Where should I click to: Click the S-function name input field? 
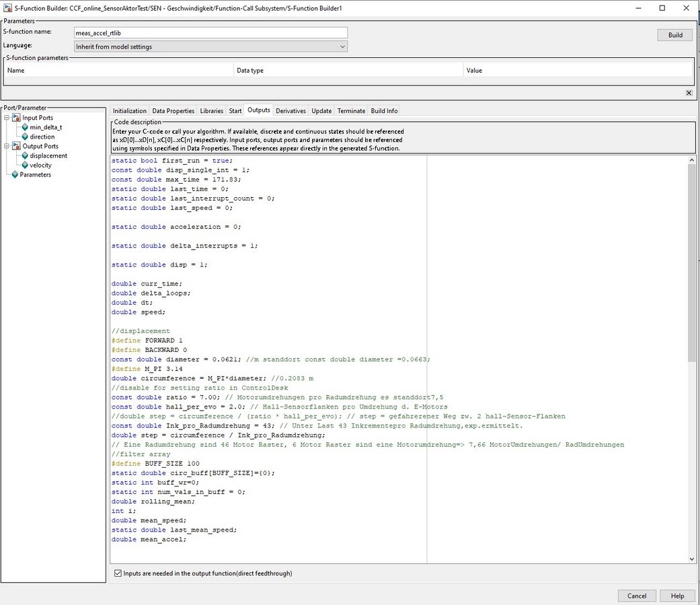[x=210, y=32]
